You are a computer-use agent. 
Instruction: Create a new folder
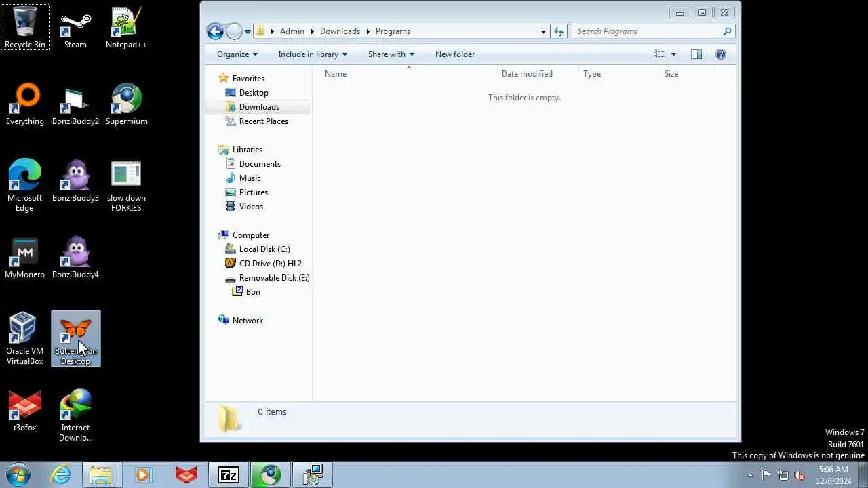tap(455, 54)
